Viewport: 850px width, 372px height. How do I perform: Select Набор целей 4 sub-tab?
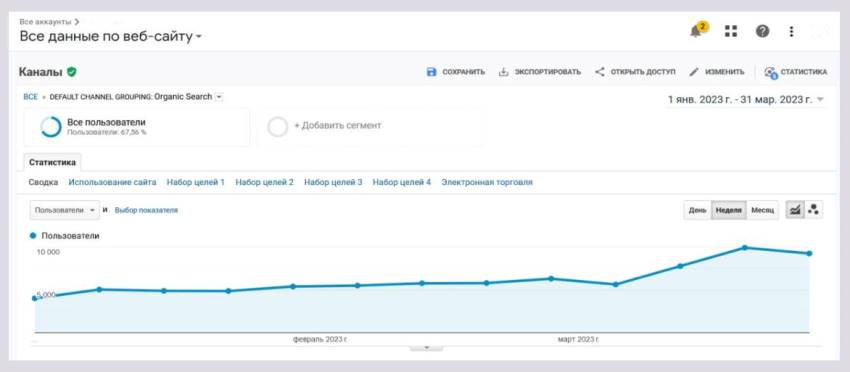coord(402,182)
